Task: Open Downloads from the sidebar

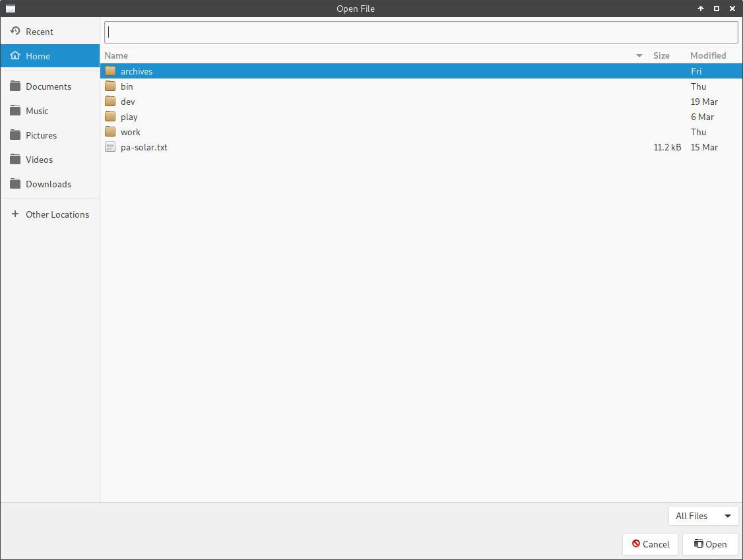Action: click(x=48, y=184)
